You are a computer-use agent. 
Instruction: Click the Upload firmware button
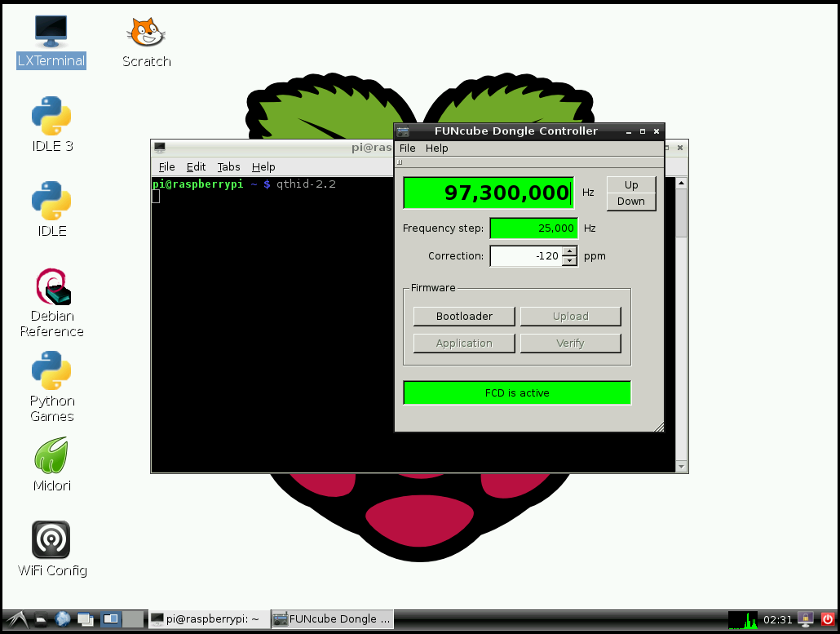point(571,317)
